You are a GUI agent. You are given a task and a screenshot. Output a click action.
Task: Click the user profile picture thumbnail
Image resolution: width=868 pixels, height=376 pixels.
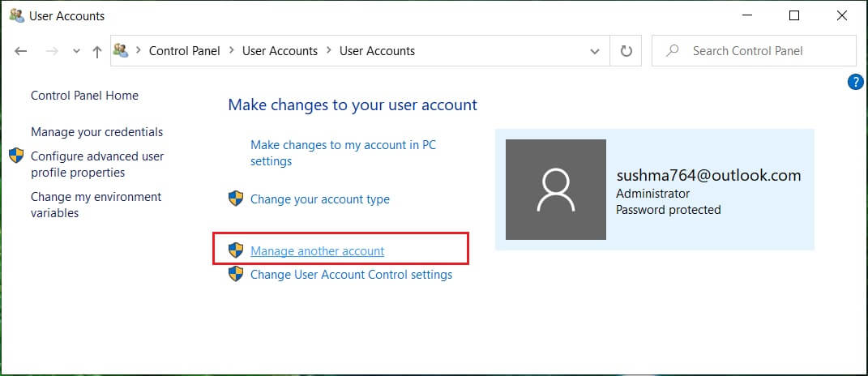(555, 190)
